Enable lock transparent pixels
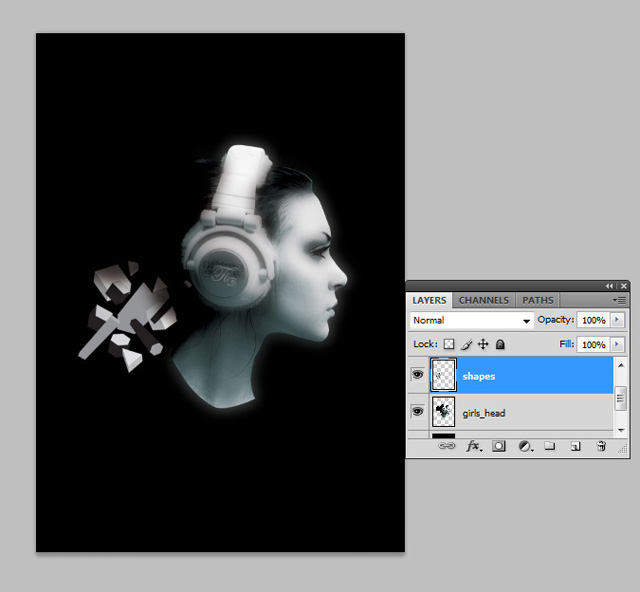Viewport: 640px width, 592px height. (x=449, y=344)
